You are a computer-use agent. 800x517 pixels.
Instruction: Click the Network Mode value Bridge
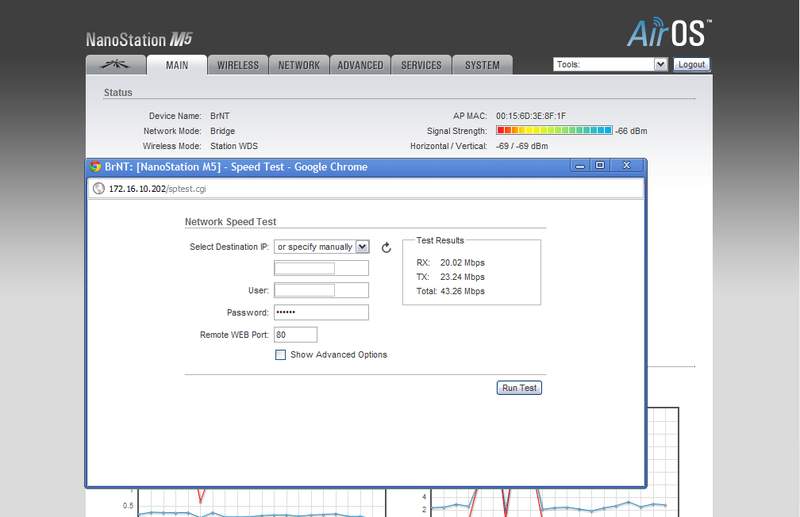pyautogui.click(x=222, y=131)
